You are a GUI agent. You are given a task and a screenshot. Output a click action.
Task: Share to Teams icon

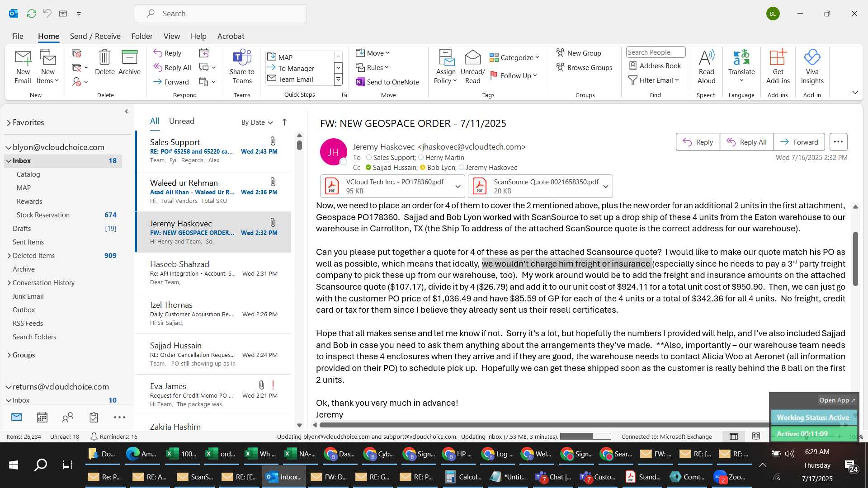point(242,67)
